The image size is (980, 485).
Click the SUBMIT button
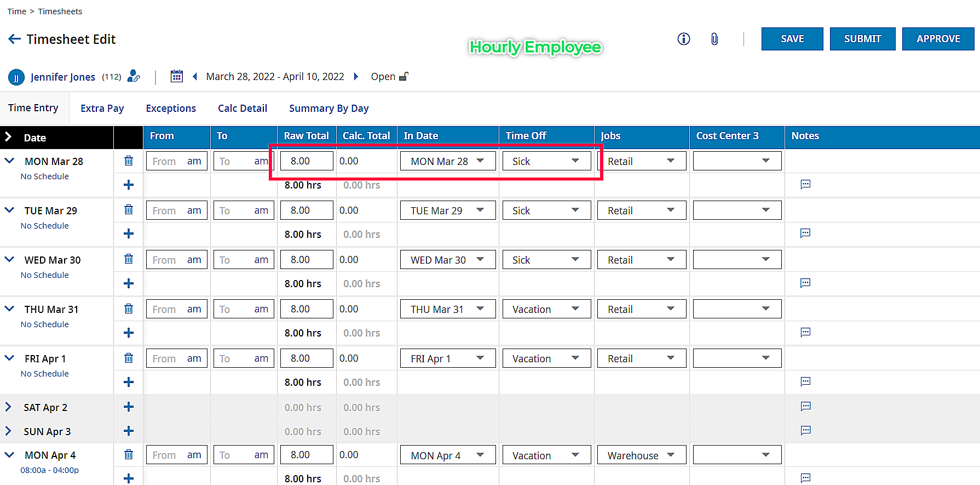tap(862, 39)
